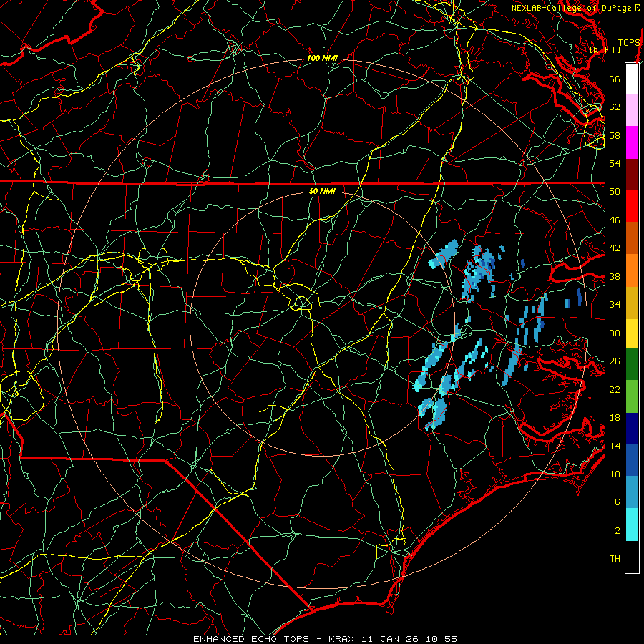The height and width of the screenshot is (644, 644).
Task: Click the orange 38 kft legend swatch
Action: click(x=632, y=270)
